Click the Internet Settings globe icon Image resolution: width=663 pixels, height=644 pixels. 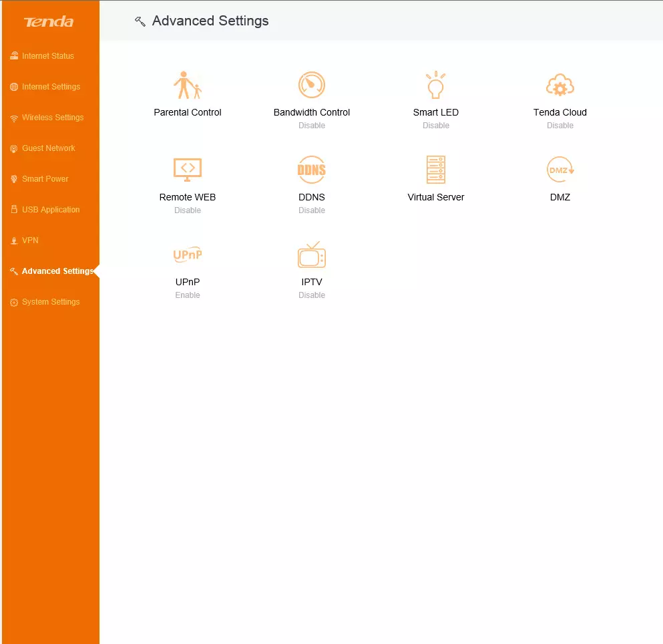tap(14, 87)
